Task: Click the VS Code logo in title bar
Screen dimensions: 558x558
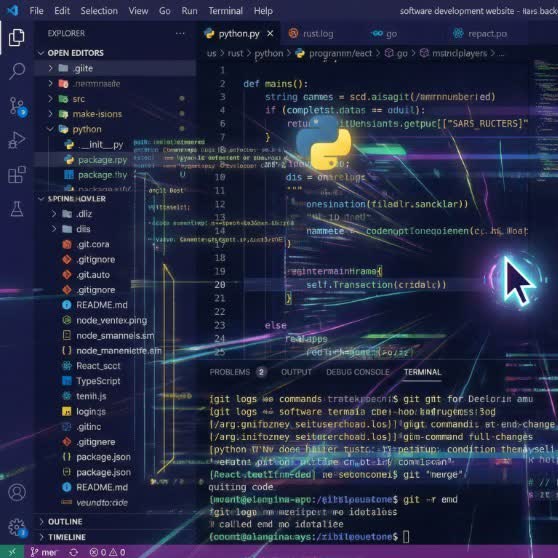Action: tap(13, 10)
